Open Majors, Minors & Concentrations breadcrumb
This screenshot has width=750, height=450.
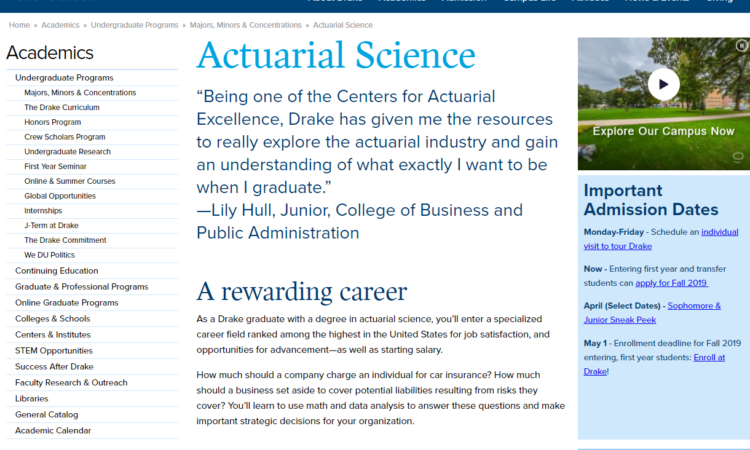coord(245,25)
